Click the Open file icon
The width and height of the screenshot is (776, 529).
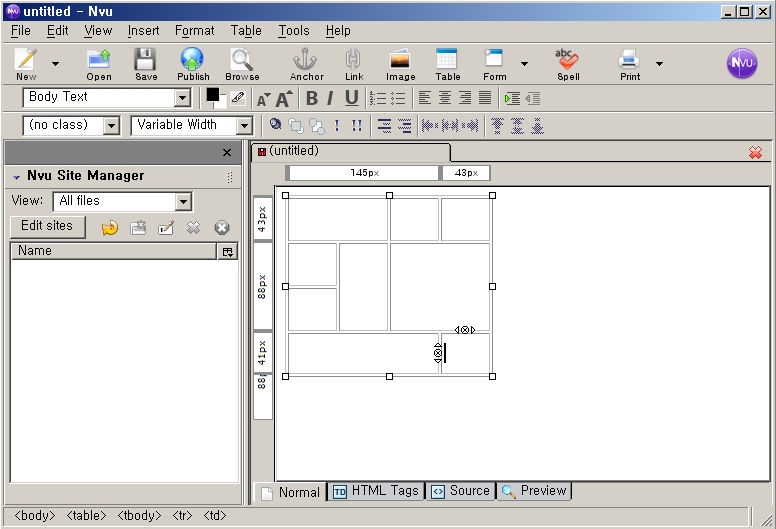(98, 59)
